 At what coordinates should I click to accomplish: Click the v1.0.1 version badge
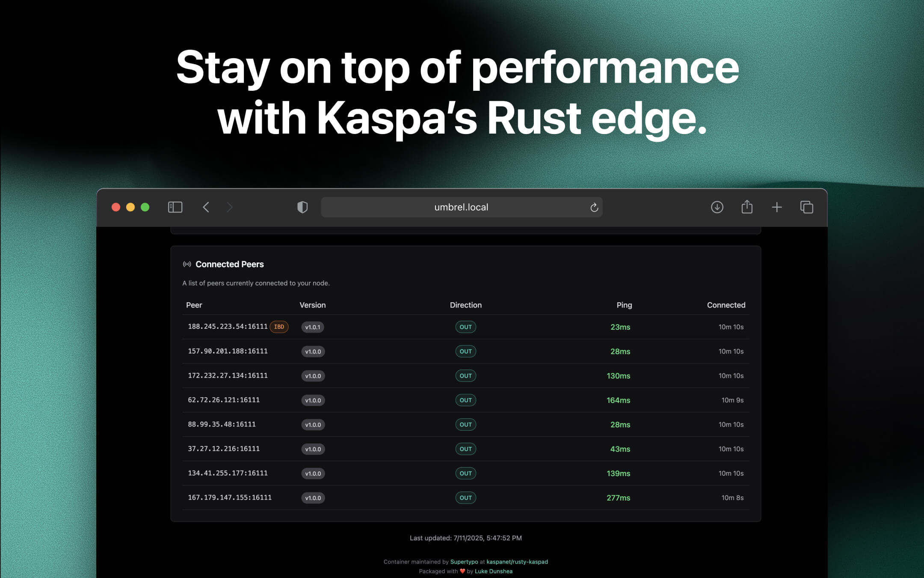click(x=313, y=327)
